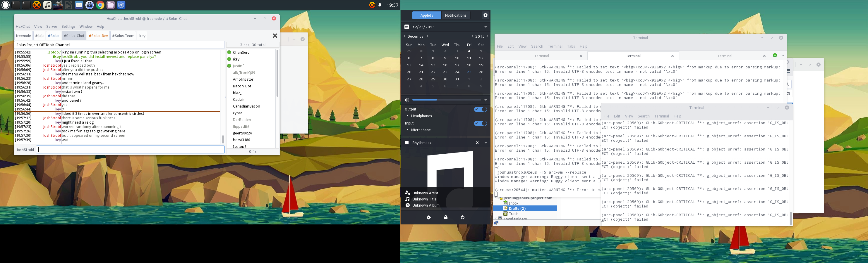Screen dimensions: 868x263
Task: Click the calendar icon beside 12/25/2015
Action: 407,27
